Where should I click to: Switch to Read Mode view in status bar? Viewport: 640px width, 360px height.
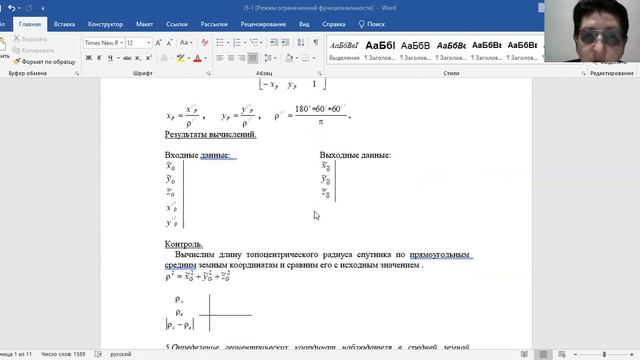point(524,354)
